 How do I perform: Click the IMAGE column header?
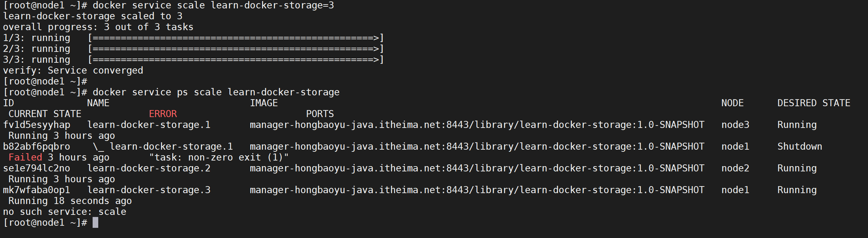click(x=263, y=103)
